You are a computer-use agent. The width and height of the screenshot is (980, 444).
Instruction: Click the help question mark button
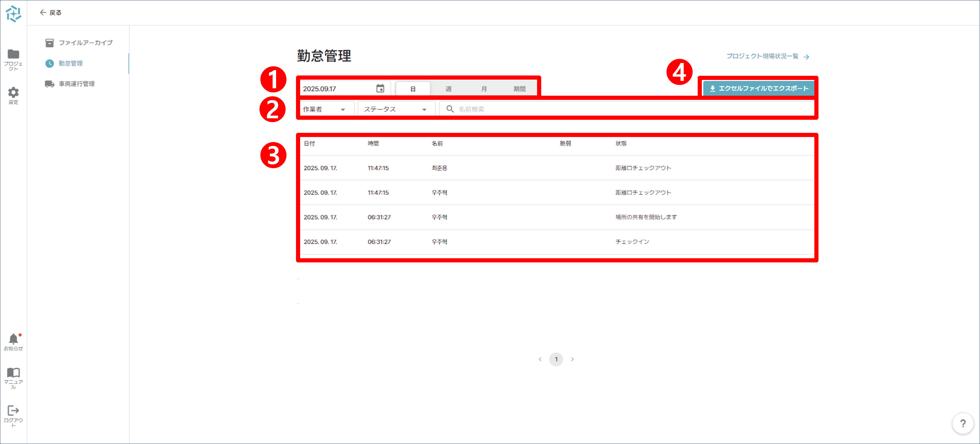[962, 423]
